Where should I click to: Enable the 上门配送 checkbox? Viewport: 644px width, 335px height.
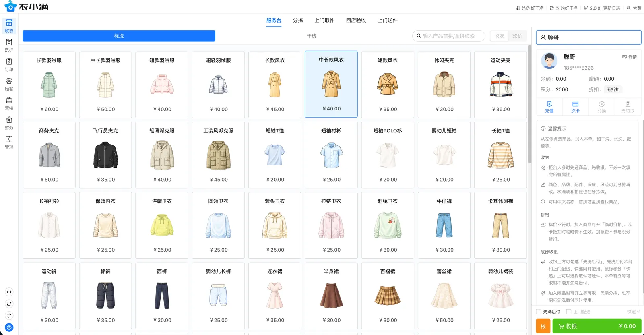569,312
